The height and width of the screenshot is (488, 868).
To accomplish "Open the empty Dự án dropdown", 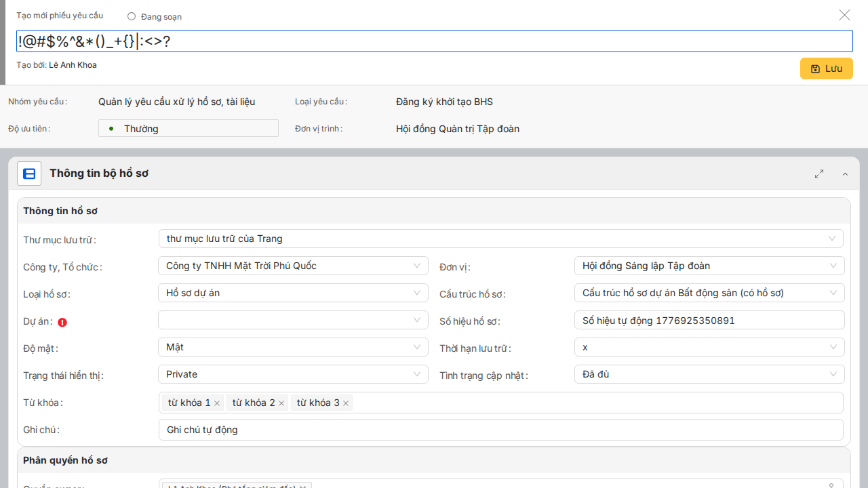I will point(293,320).
